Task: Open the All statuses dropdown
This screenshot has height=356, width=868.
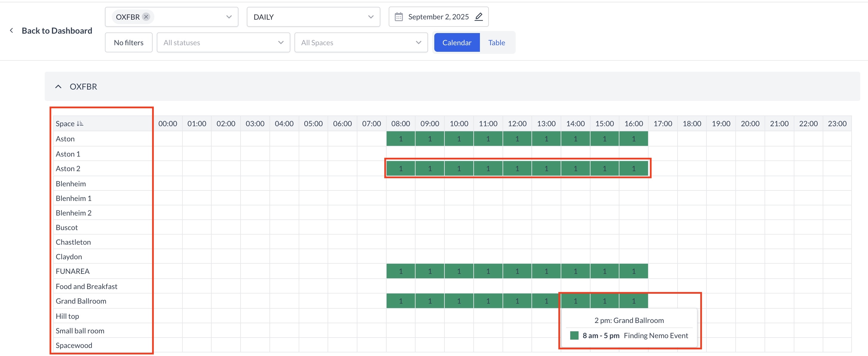Action: tap(223, 43)
